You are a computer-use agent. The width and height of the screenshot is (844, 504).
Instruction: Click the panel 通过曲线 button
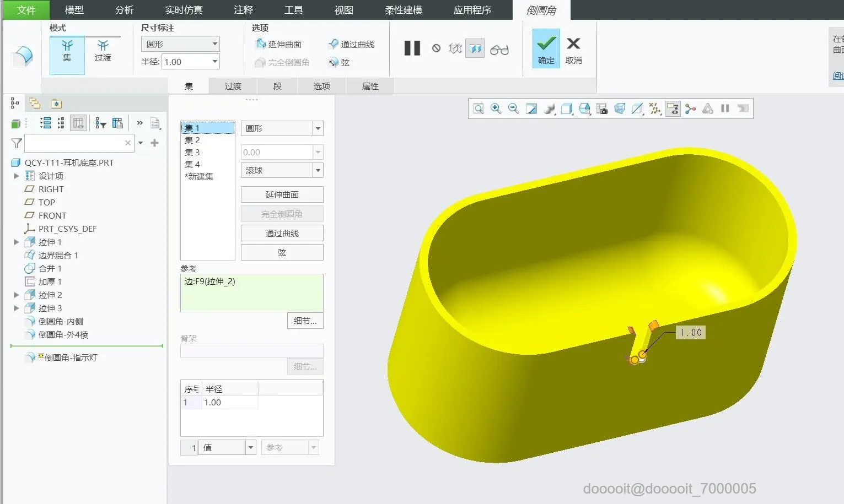pyautogui.click(x=282, y=233)
